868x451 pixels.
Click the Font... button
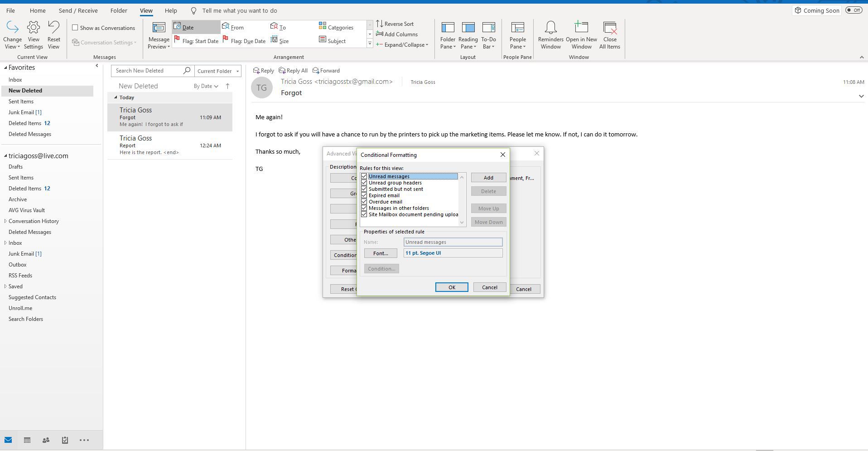(x=381, y=253)
